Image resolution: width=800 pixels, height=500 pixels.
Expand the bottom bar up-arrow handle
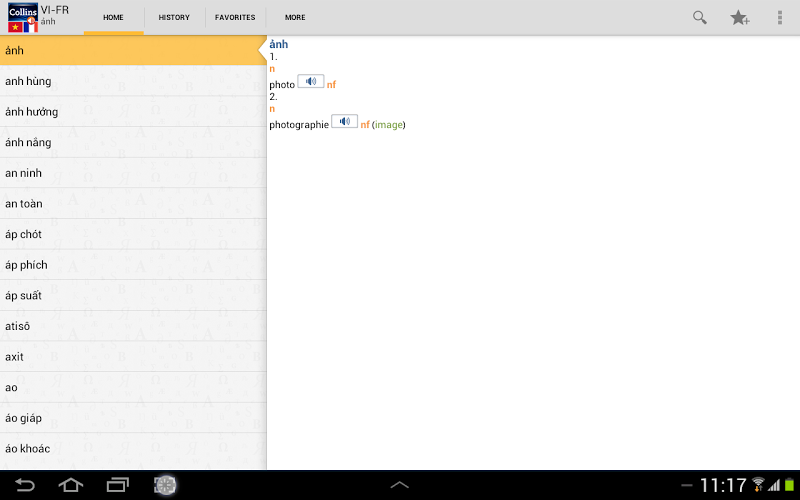pos(399,485)
